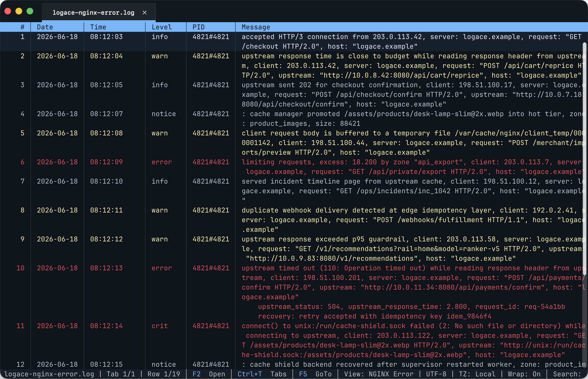This screenshot has width=588, height=379.
Task: Click the file name in status bar
Action: click(x=49, y=374)
